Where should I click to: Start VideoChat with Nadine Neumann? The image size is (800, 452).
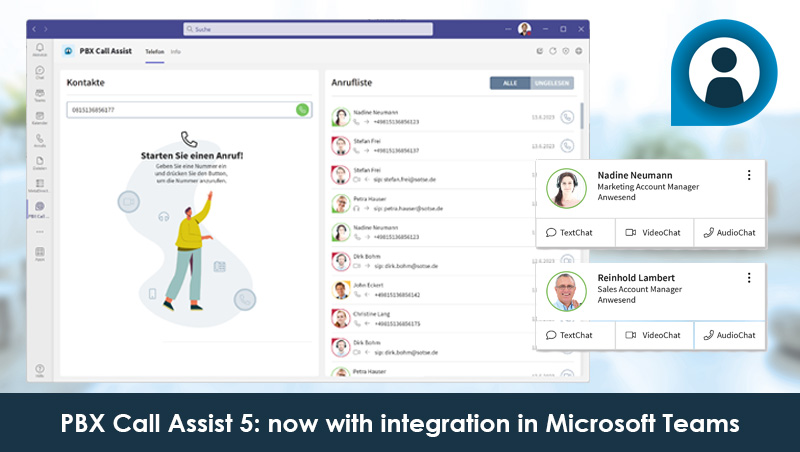[x=654, y=233]
